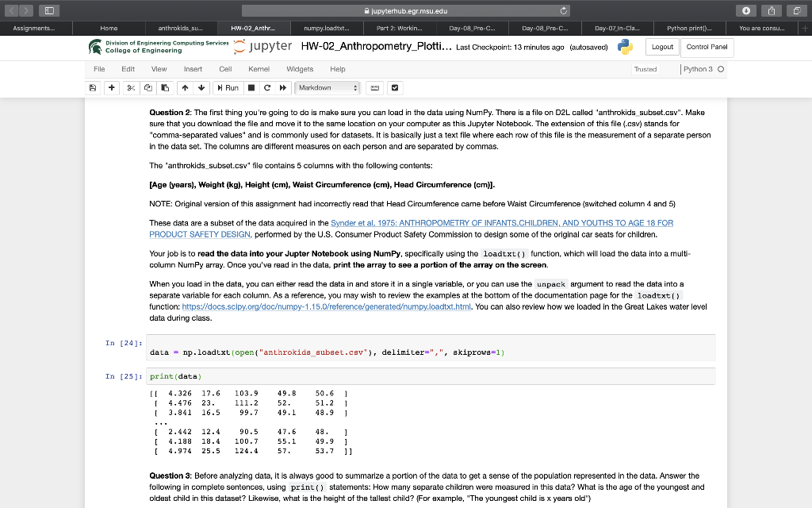The height and width of the screenshot is (508, 812).
Task: Interrupt the kernel with the stop icon
Action: click(x=251, y=87)
